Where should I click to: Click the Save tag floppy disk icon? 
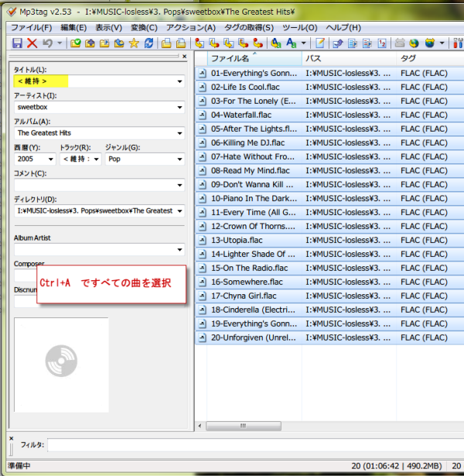(x=16, y=43)
